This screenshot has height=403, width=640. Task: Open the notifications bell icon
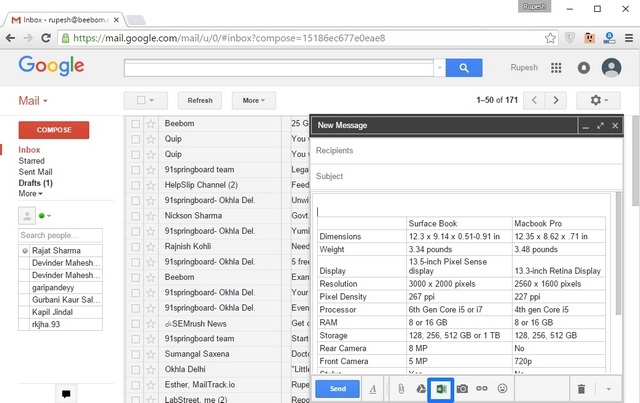(x=584, y=68)
